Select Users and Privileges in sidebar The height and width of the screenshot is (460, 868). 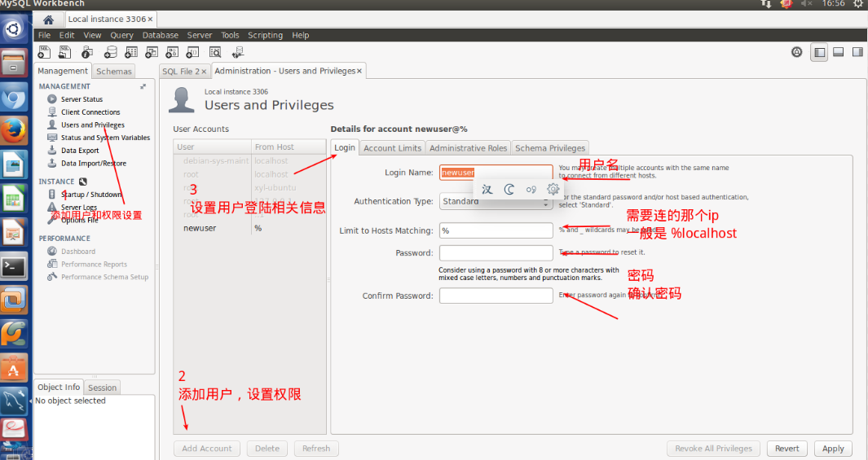pos(92,125)
